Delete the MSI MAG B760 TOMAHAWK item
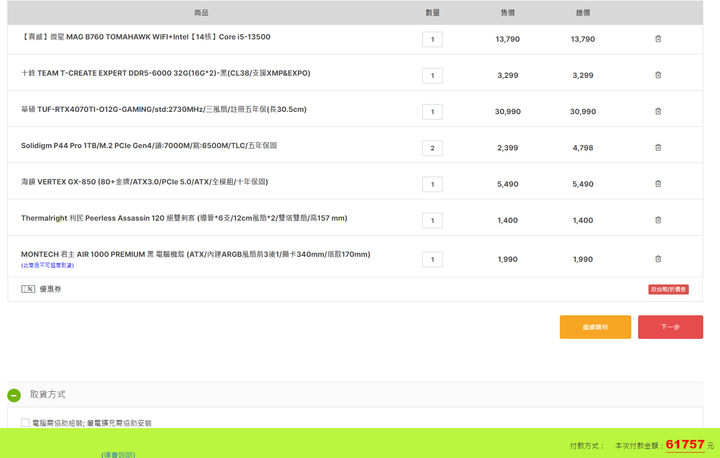This screenshot has height=458, width=720. (x=658, y=39)
